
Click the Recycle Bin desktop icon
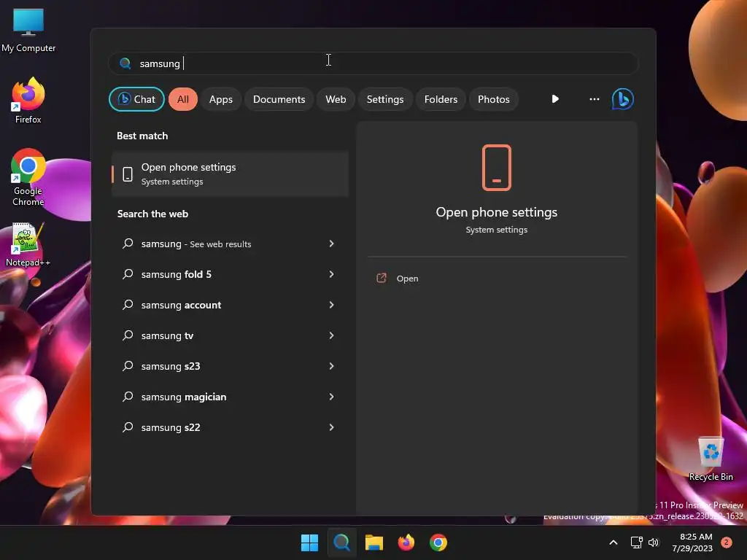click(711, 459)
